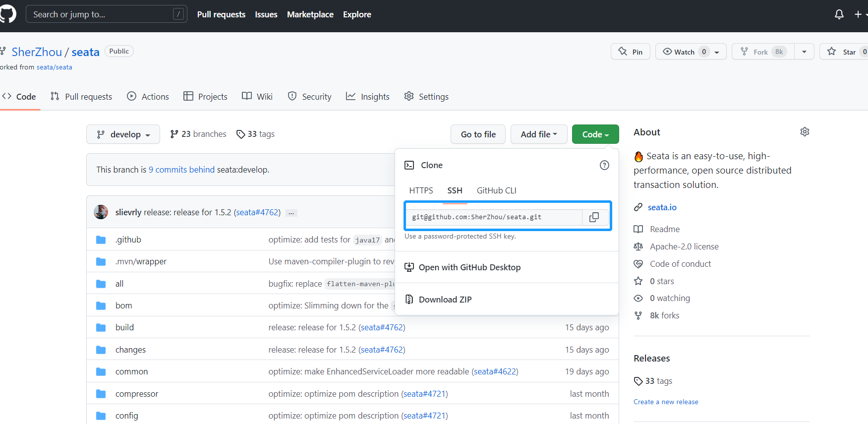Expand the Add file dropdown
Viewport: 868px width, 424px height.
[538, 134]
